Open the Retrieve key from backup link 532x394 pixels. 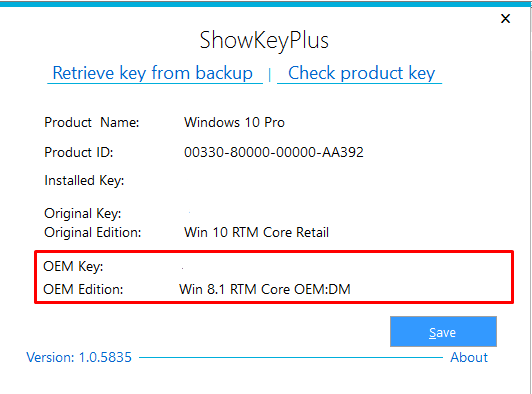pos(153,73)
